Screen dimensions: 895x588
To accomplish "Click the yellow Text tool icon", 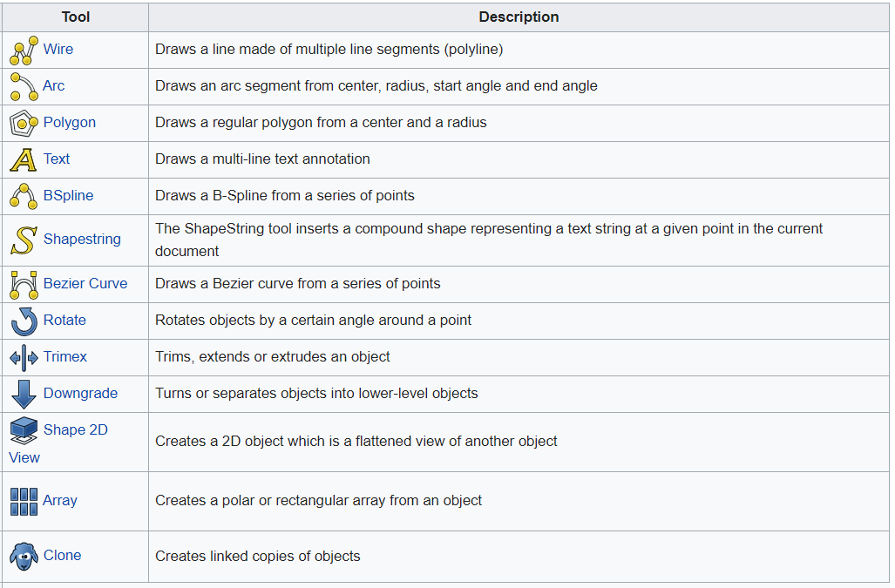I will coord(24,159).
